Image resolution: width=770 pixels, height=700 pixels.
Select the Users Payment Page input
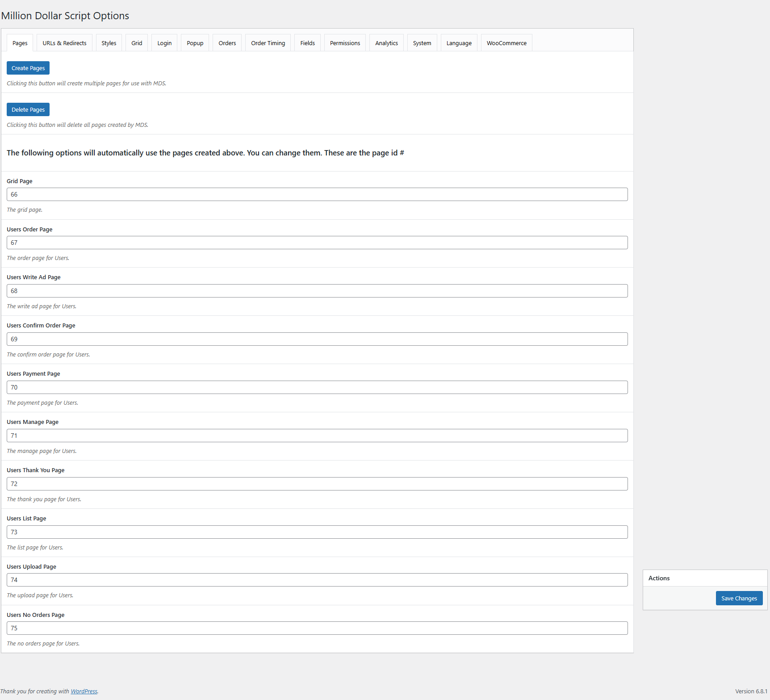(x=317, y=387)
